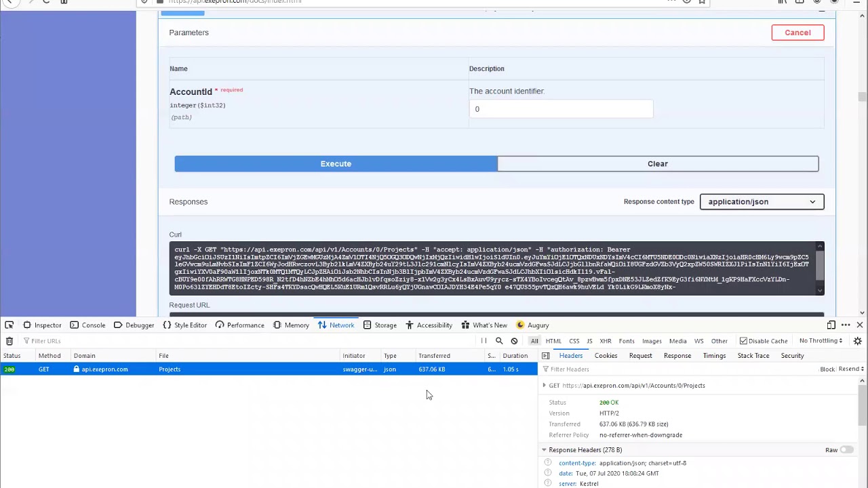
Task: Toggle the network details sidebar pane icon
Action: [545, 356]
